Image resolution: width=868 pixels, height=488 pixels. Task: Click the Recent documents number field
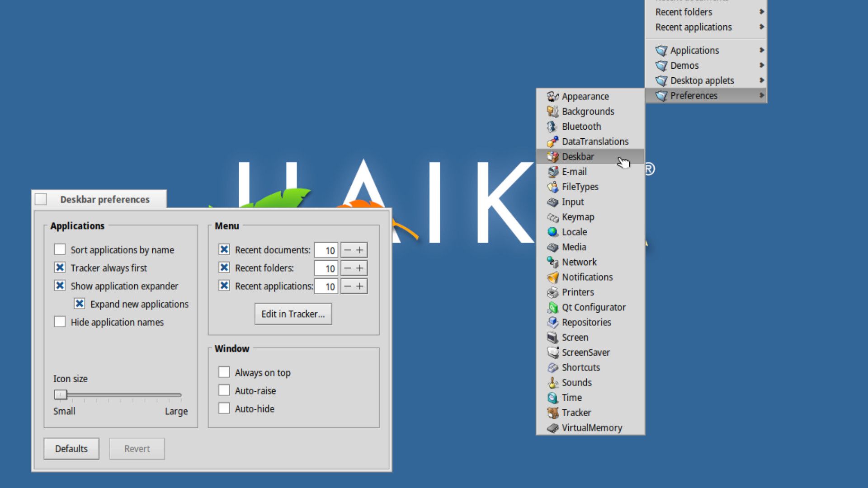[326, 250]
